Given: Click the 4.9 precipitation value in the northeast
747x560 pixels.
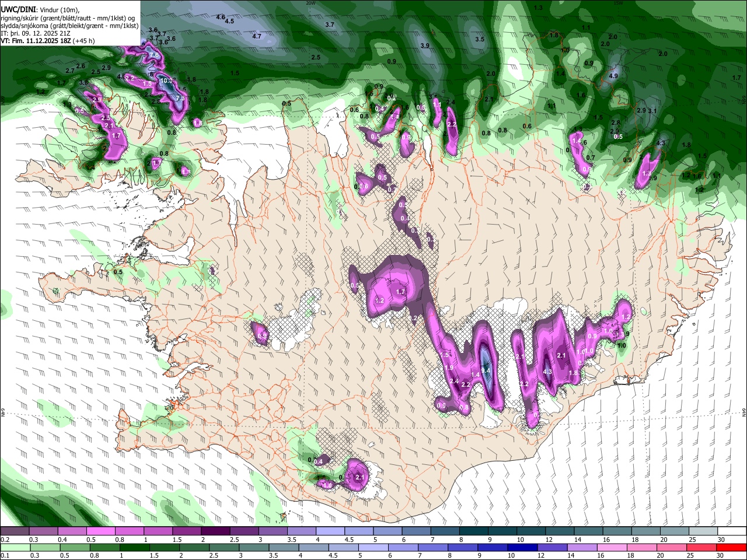Looking at the screenshot, I should [x=613, y=76].
